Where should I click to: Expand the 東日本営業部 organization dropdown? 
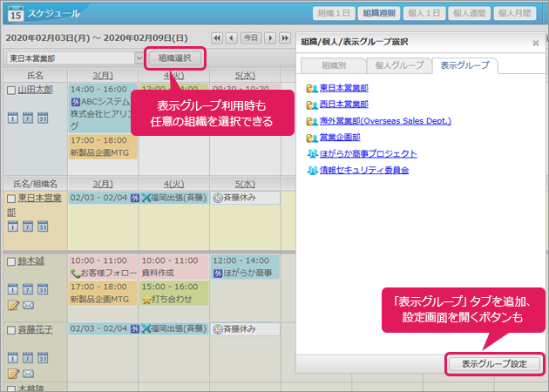click(x=139, y=57)
